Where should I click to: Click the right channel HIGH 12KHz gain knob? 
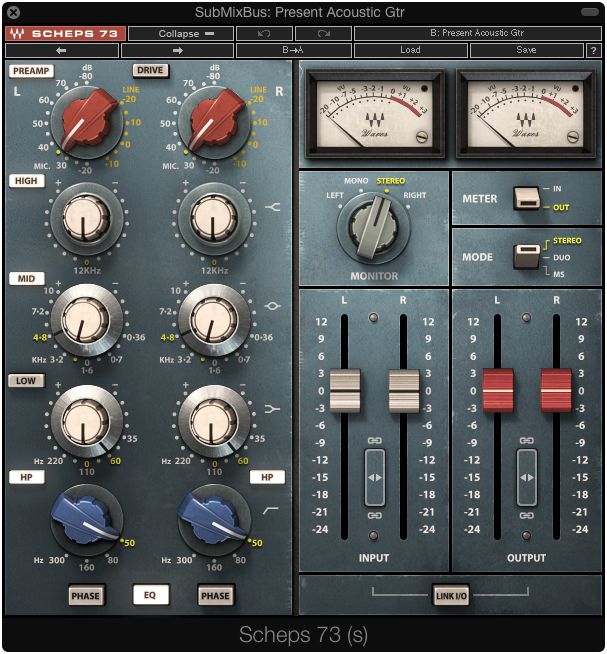click(214, 219)
